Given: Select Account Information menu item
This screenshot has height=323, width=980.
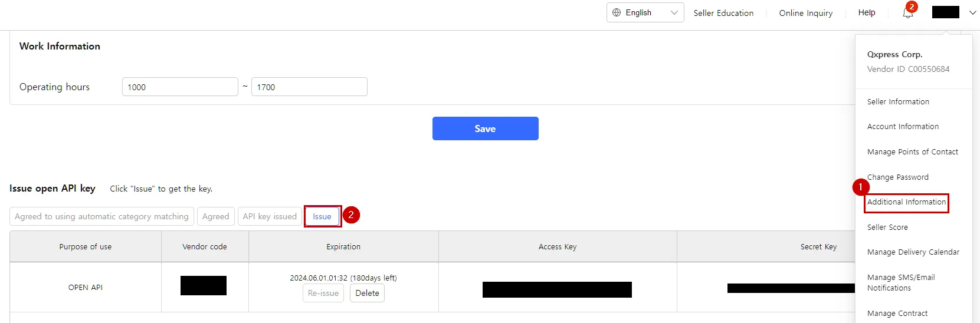Looking at the screenshot, I should 903,126.
